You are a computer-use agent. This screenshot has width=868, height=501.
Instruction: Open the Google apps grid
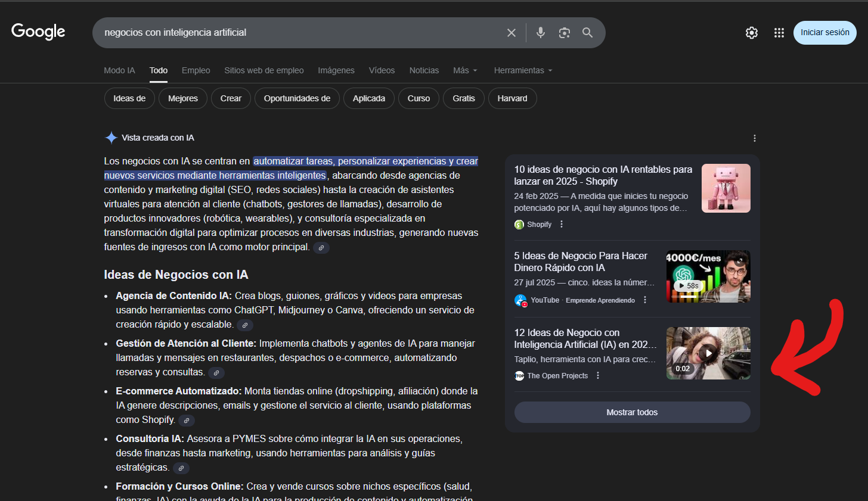[x=779, y=33]
